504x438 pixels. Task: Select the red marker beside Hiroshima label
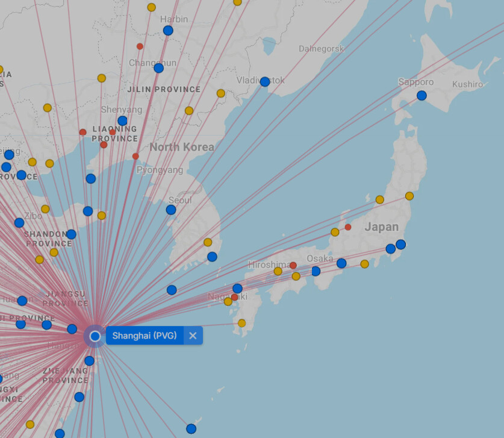293,265
